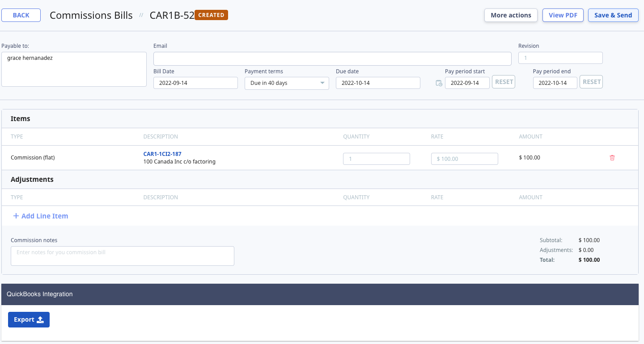The width and height of the screenshot is (644, 344).
Task: Reset the Pay period start date
Action: (503, 82)
